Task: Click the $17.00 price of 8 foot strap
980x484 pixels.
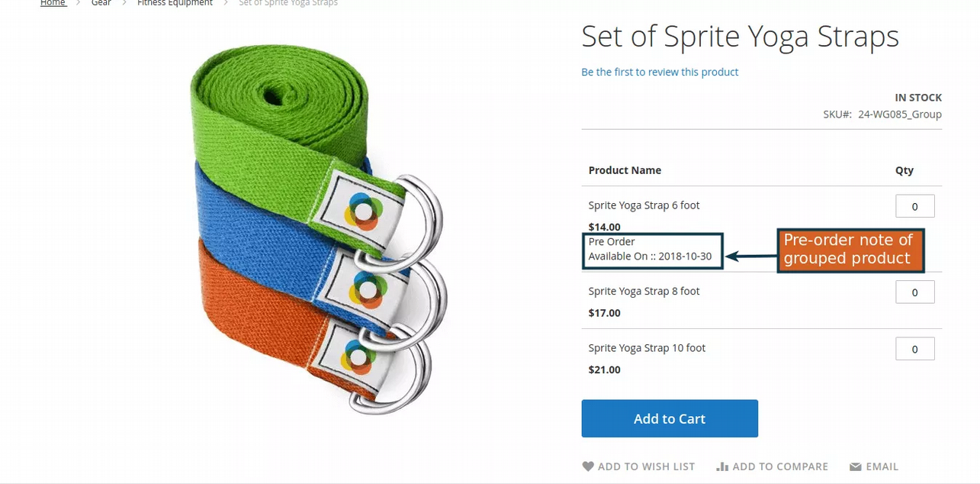Action: [x=605, y=313]
